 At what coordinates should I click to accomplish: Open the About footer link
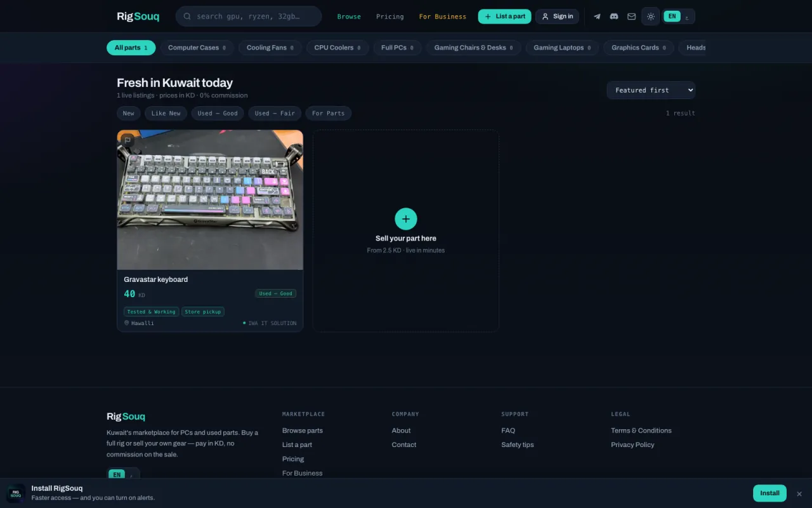pyautogui.click(x=401, y=431)
